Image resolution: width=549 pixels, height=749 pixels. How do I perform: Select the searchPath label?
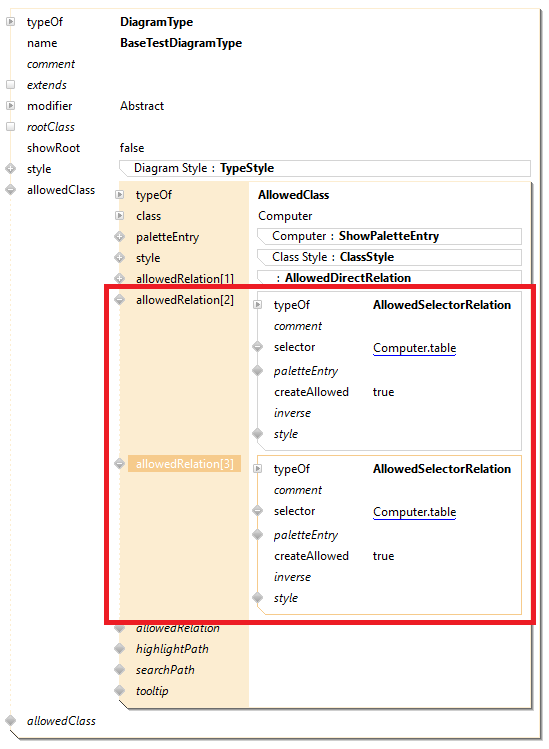coord(165,670)
